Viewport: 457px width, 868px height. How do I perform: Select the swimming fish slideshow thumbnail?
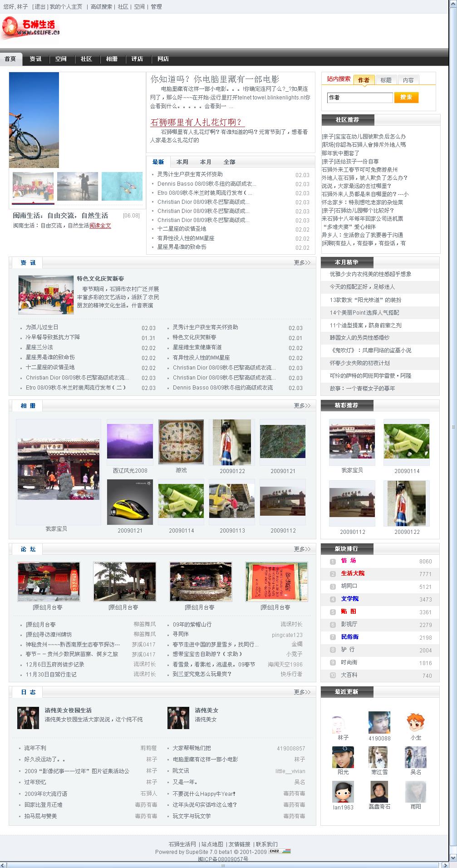pyautogui.click(x=122, y=186)
